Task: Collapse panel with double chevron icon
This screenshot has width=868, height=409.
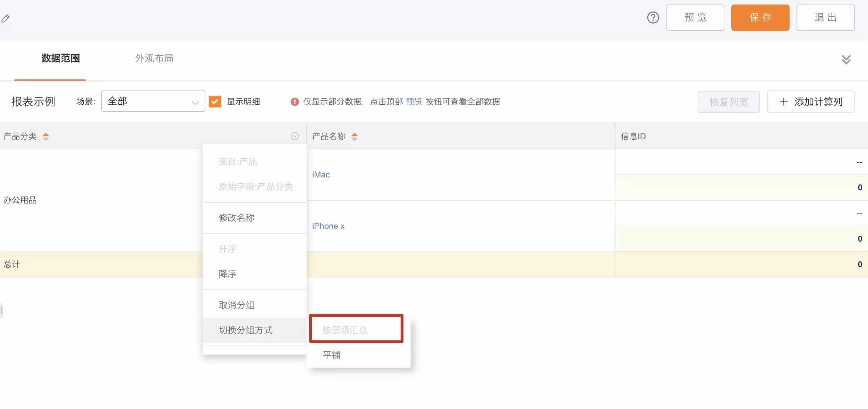Action: point(846,60)
